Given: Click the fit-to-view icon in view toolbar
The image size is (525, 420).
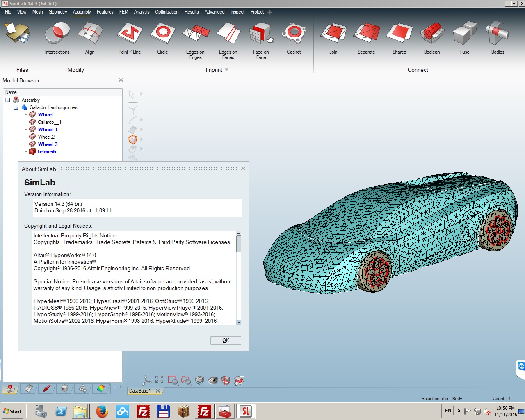Looking at the screenshot, I should (160, 379).
